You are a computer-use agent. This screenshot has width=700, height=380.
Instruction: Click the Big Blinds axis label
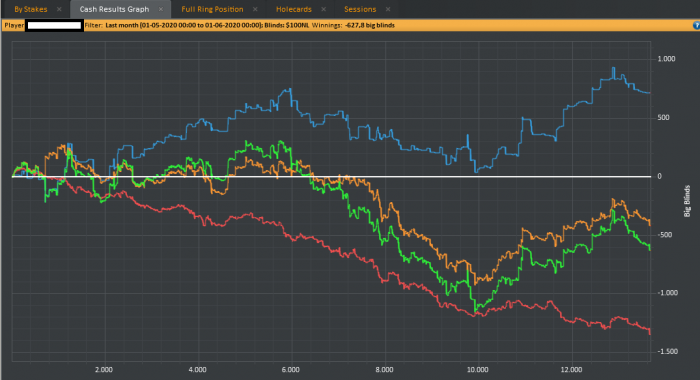coord(687,201)
